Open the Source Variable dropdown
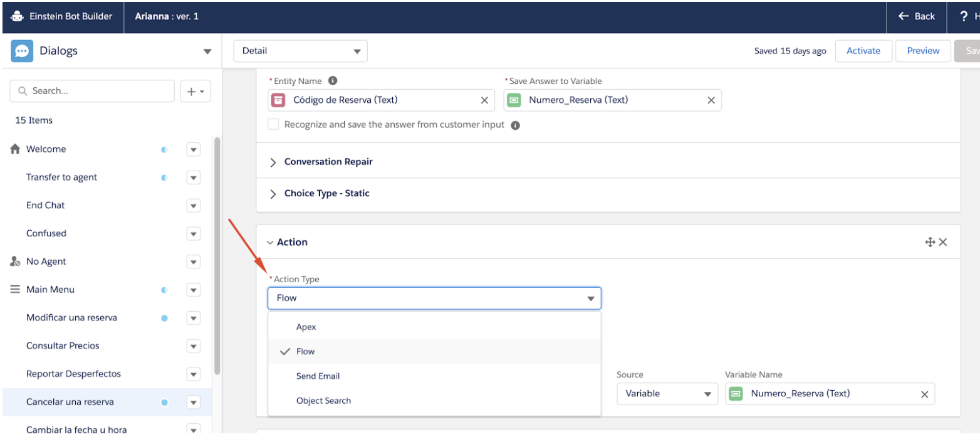Screen dimensions: 980x434 pyautogui.click(x=667, y=394)
